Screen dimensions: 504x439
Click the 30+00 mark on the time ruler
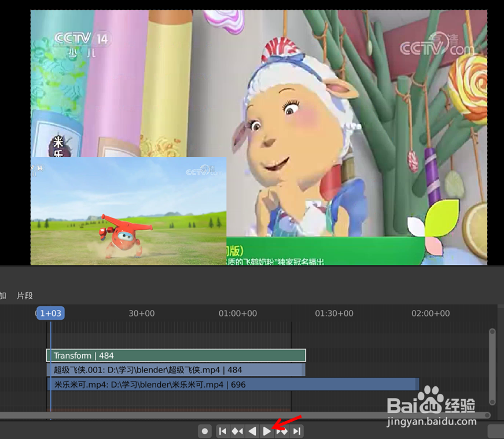(141, 313)
